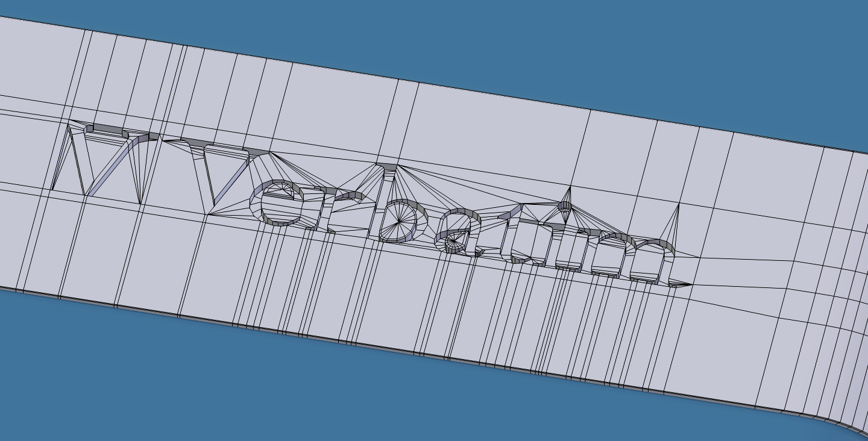Click the embossed letter a bowl
This screenshot has height=441, width=868.
(458, 232)
